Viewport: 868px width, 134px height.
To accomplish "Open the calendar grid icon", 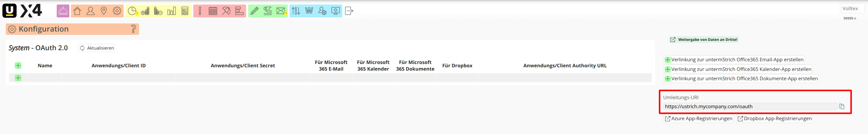I will pyautogui.click(x=213, y=11).
